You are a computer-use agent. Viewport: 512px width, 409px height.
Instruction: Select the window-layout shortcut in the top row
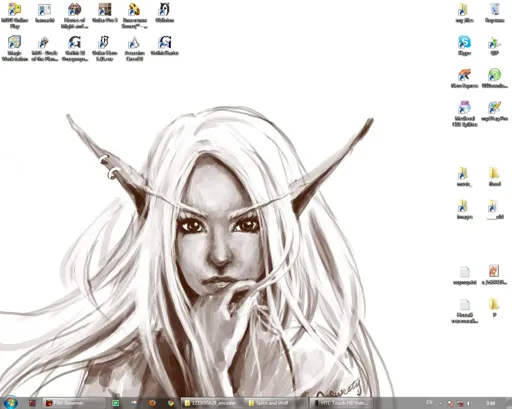point(45,13)
